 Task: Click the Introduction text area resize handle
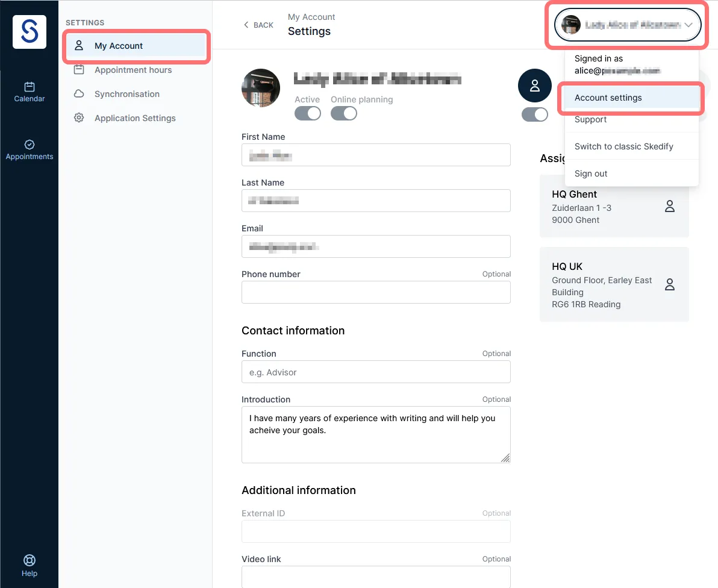click(x=505, y=458)
